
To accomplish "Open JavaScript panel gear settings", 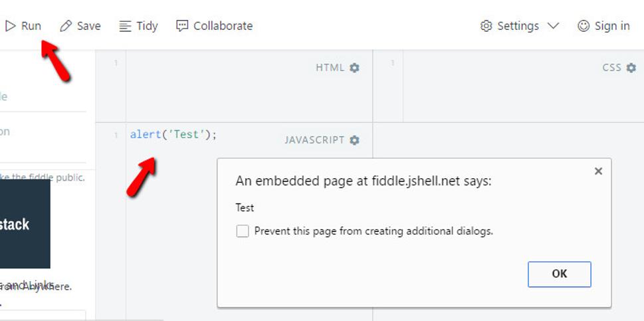I will coord(354,140).
